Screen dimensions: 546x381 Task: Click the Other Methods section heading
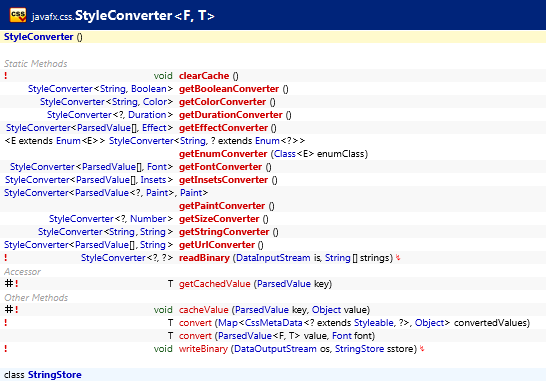point(36,297)
